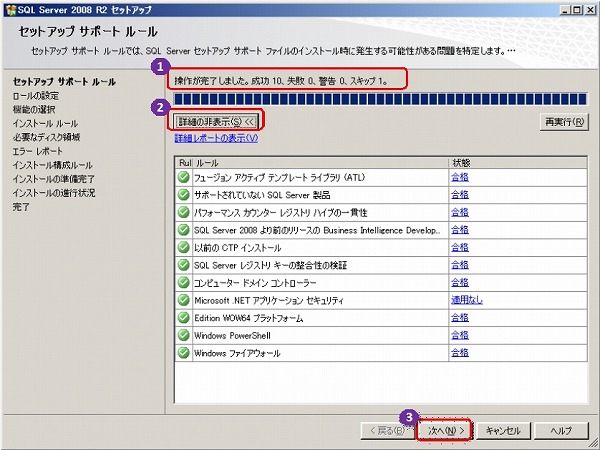Select インストールの準備完了 step in sidebar
Image resolution: width=600 pixels, height=450 pixels.
pyautogui.click(x=54, y=179)
